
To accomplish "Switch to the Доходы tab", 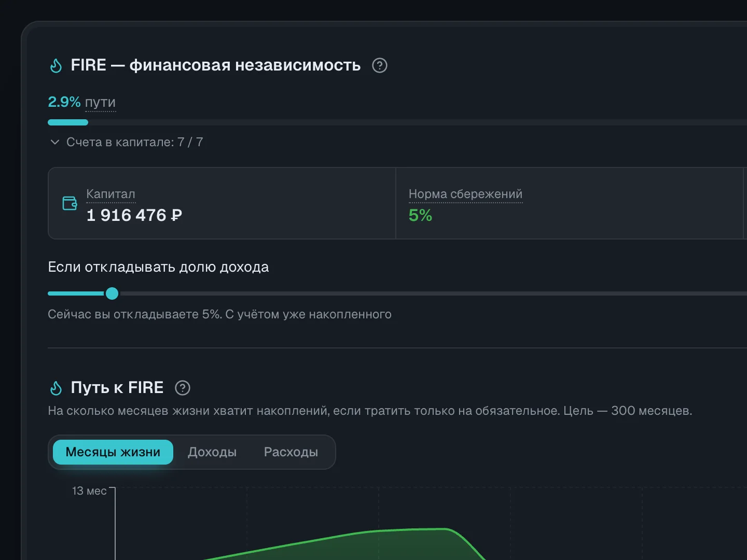I will (212, 452).
